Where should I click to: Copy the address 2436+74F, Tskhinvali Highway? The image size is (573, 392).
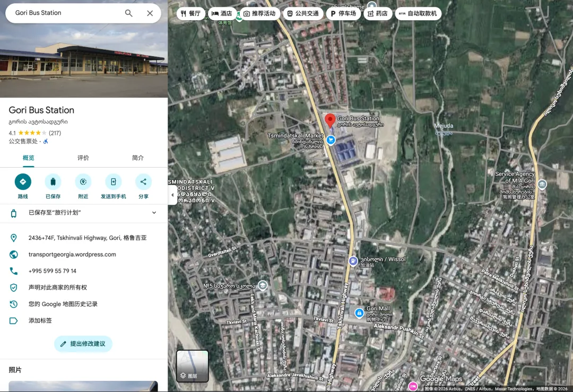88,238
